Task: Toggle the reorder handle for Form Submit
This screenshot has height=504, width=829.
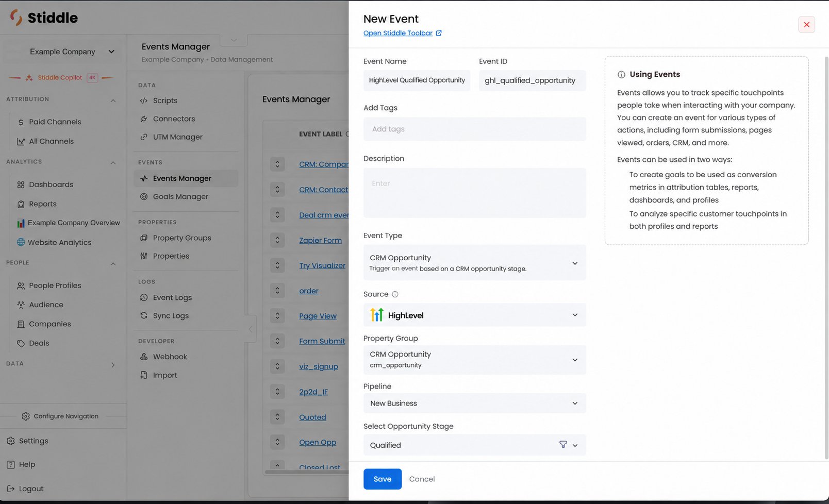Action: pyautogui.click(x=277, y=341)
